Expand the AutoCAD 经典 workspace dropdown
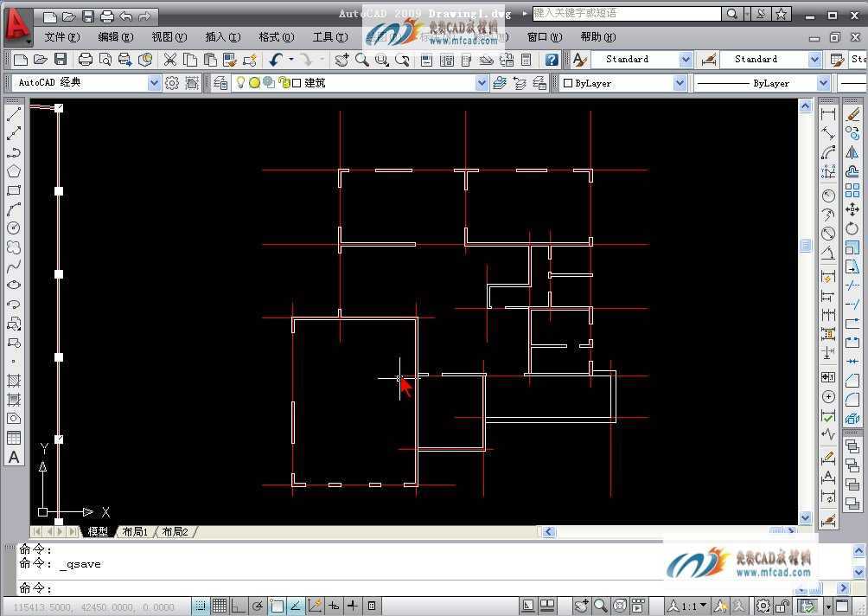Image resolution: width=868 pixels, height=616 pixels. coord(155,83)
